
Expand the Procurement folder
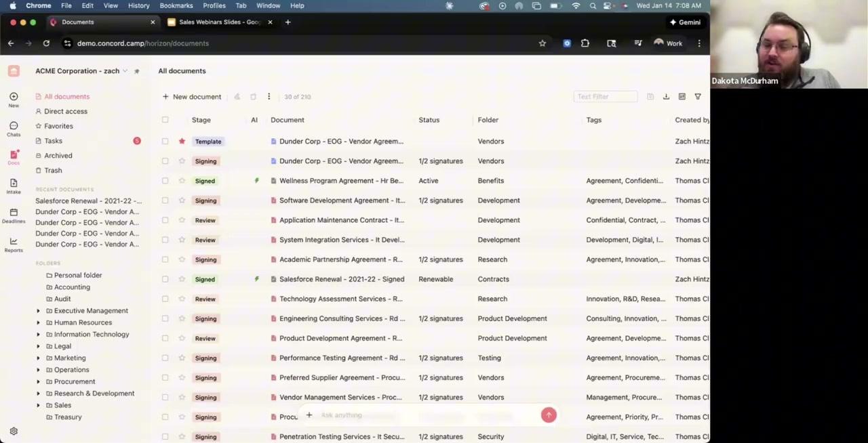38,382
